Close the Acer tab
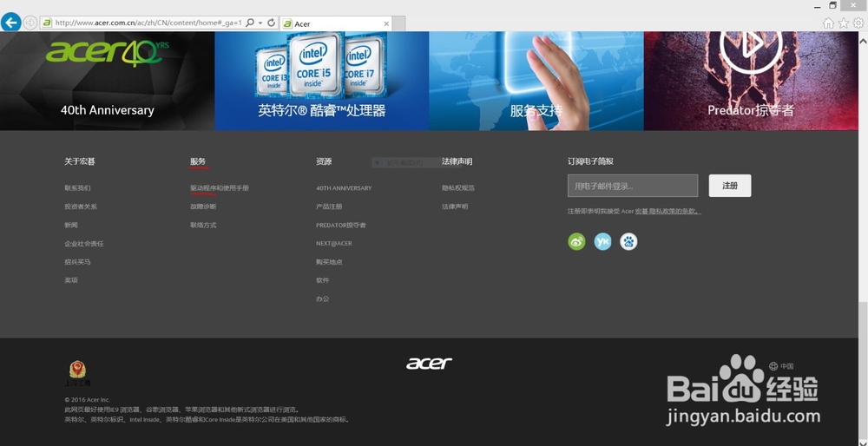 click(x=386, y=23)
